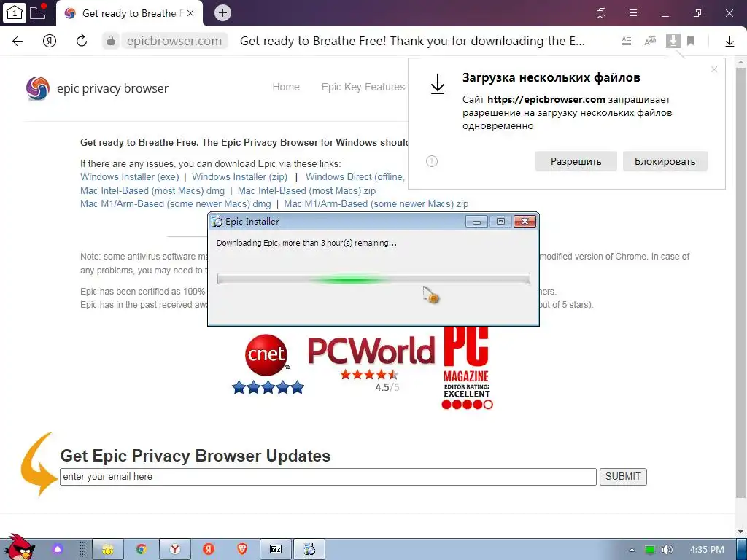Enable reader mode icon in address bar
Image resolution: width=747 pixels, height=560 pixels.
[x=627, y=42]
